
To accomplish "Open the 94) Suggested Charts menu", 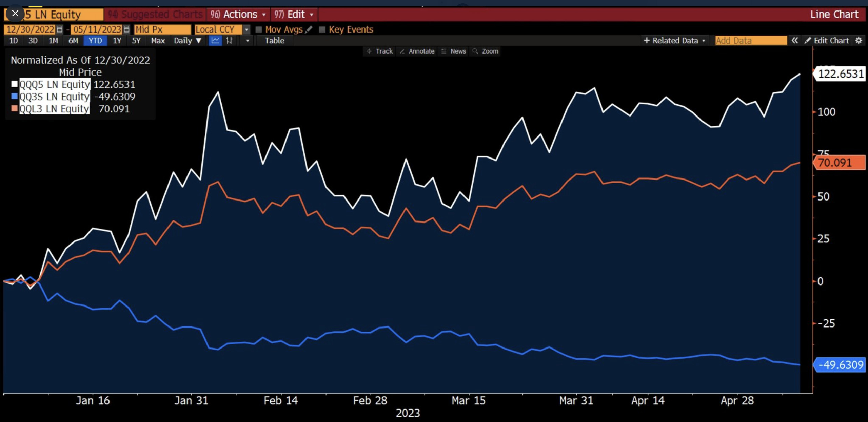I will pos(155,14).
